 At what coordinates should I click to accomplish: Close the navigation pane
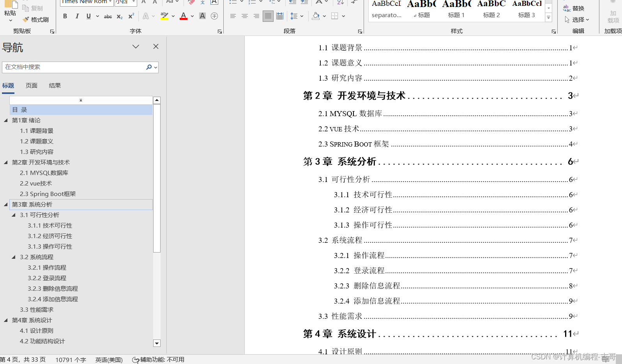(156, 46)
